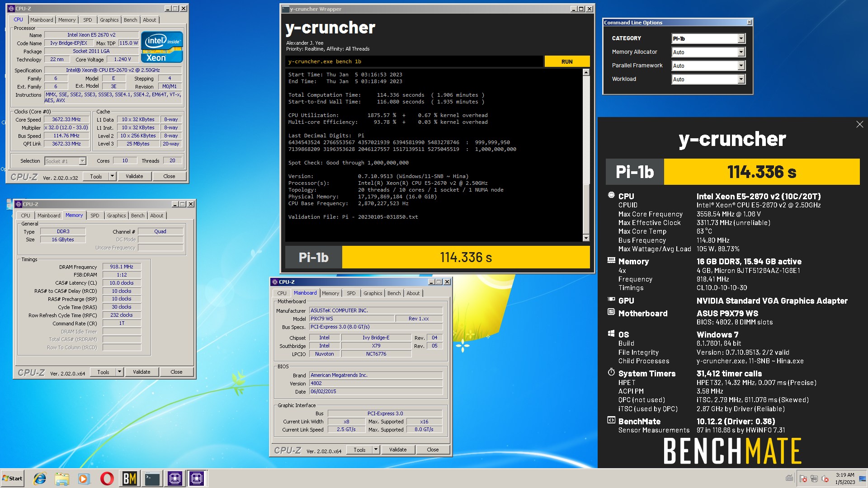
Task: Open Tools dropdown arrow in Memory tab window
Action: (x=120, y=372)
